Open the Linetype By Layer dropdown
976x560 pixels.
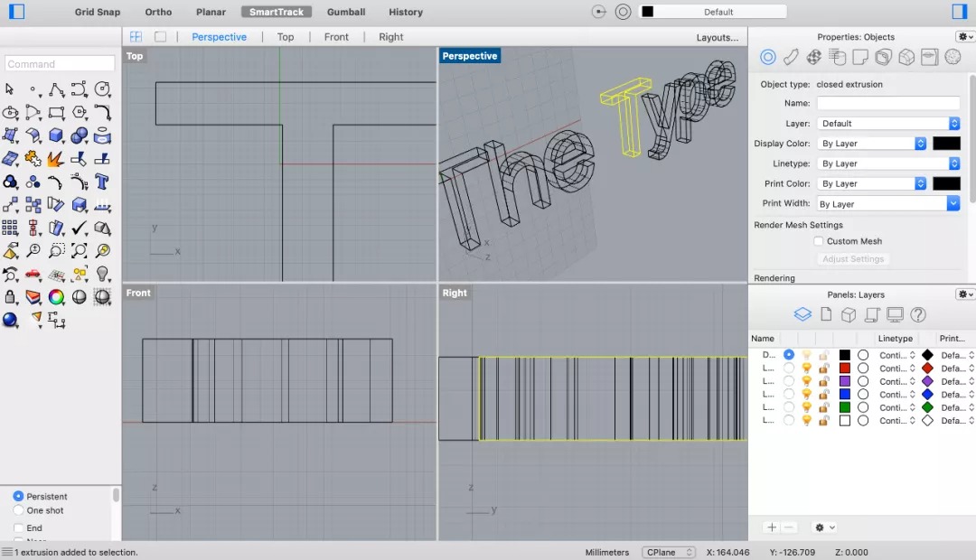point(888,163)
